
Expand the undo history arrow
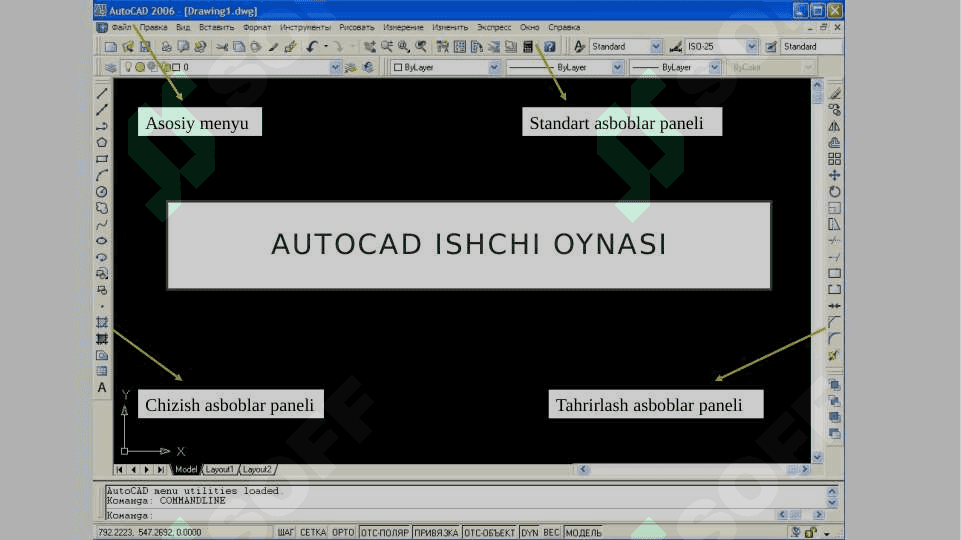pos(326,47)
